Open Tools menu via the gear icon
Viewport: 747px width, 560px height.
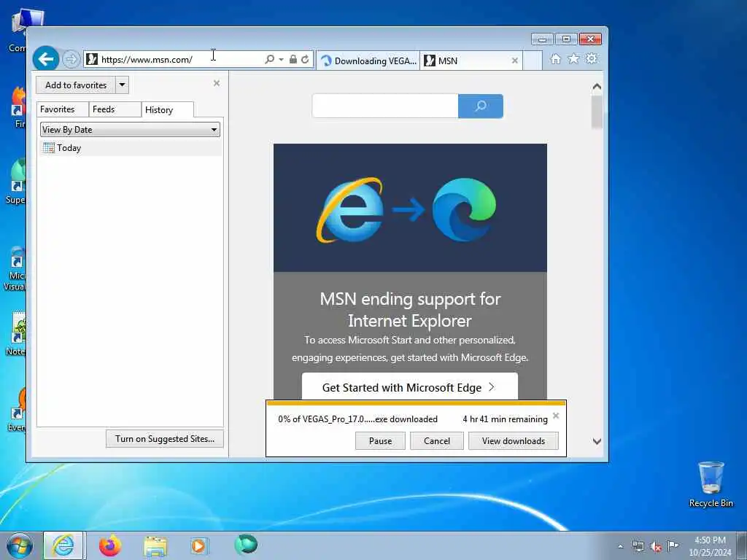pos(591,58)
